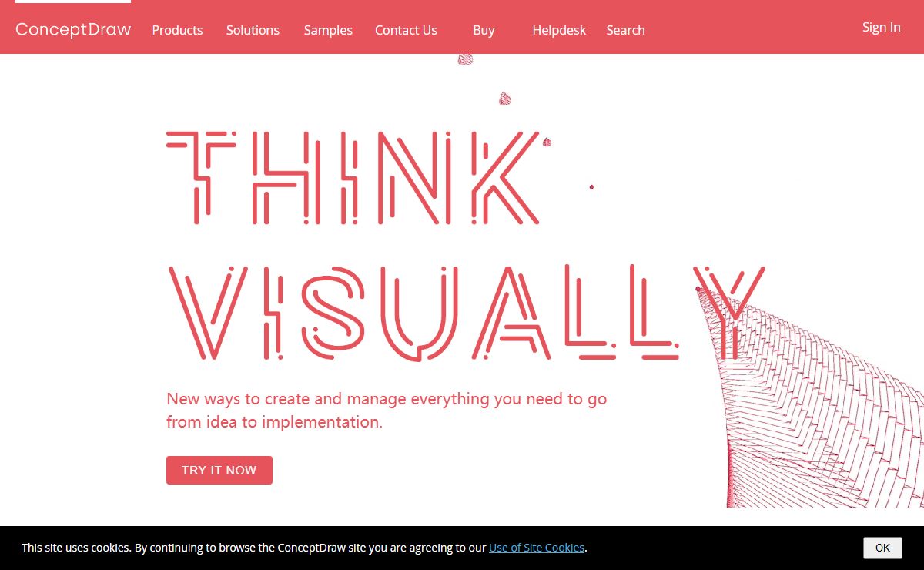Image resolution: width=924 pixels, height=570 pixels.
Task: Click the ConceptDraw logo
Action: coord(73,30)
